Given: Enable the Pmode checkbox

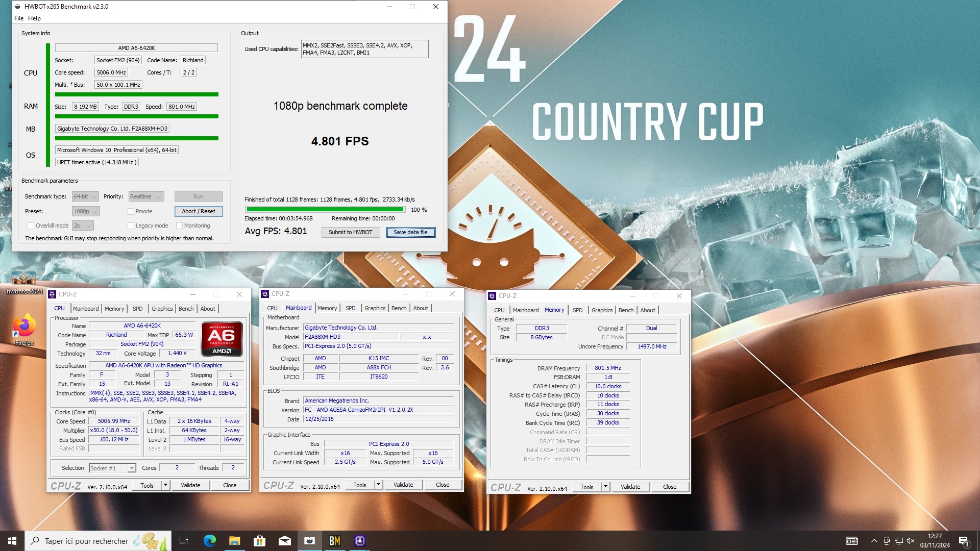Looking at the screenshot, I should [x=131, y=211].
